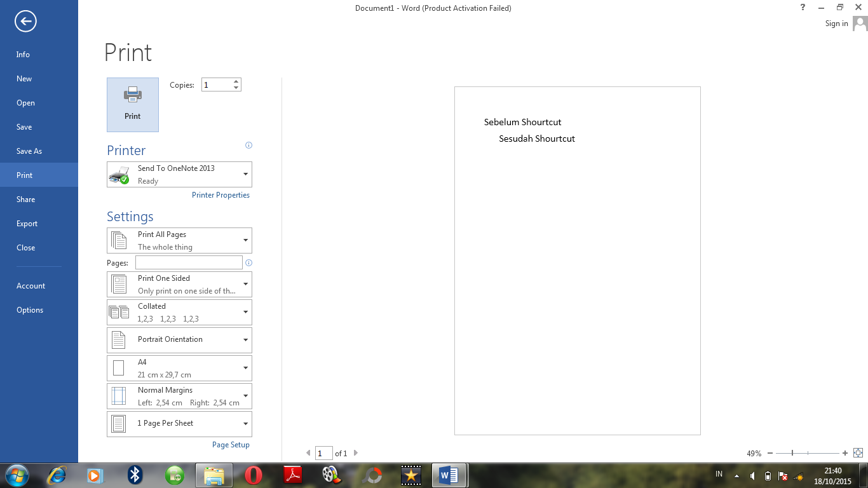Open the Page Setup link
The height and width of the screenshot is (488, 868).
point(231,445)
